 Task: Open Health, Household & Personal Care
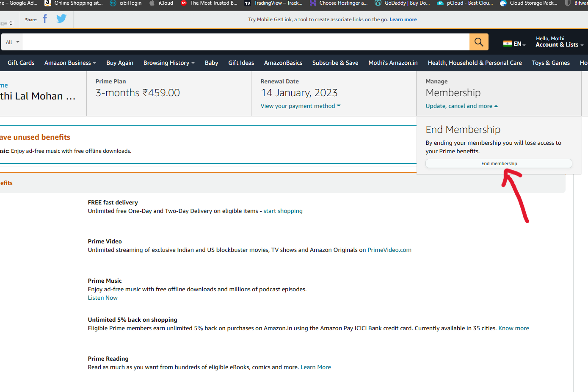pyautogui.click(x=475, y=63)
